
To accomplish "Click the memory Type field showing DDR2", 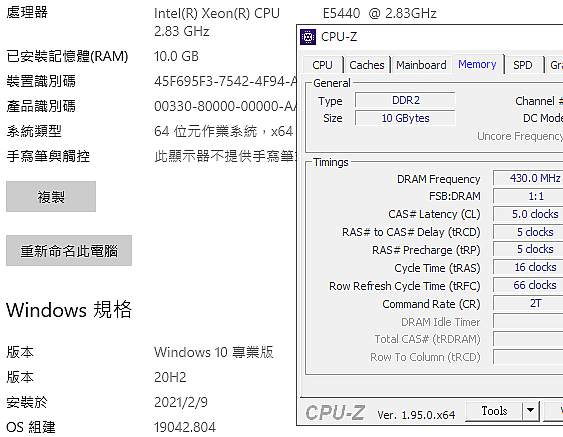I will [x=405, y=100].
